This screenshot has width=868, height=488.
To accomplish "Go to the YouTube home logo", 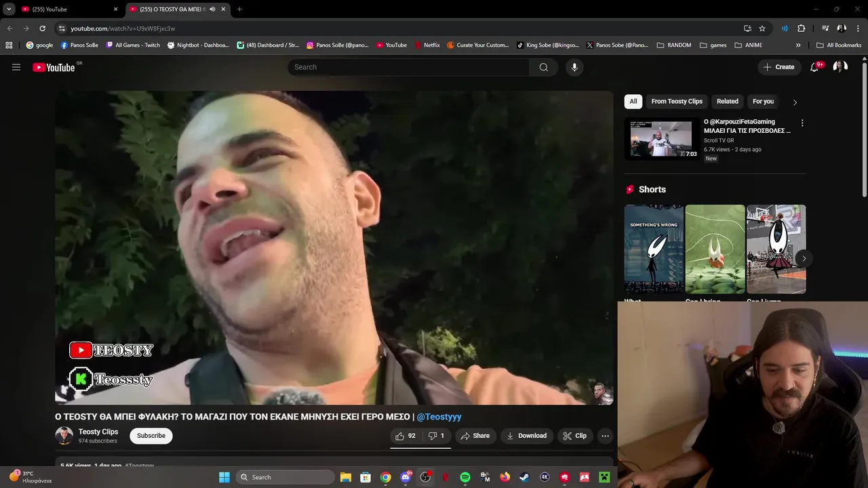I will click(x=54, y=67).
